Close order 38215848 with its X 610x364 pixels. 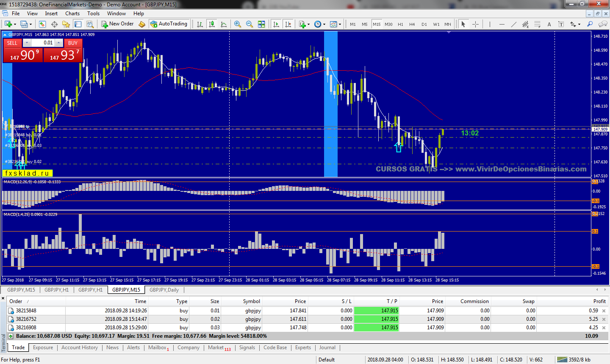(604, 311)
